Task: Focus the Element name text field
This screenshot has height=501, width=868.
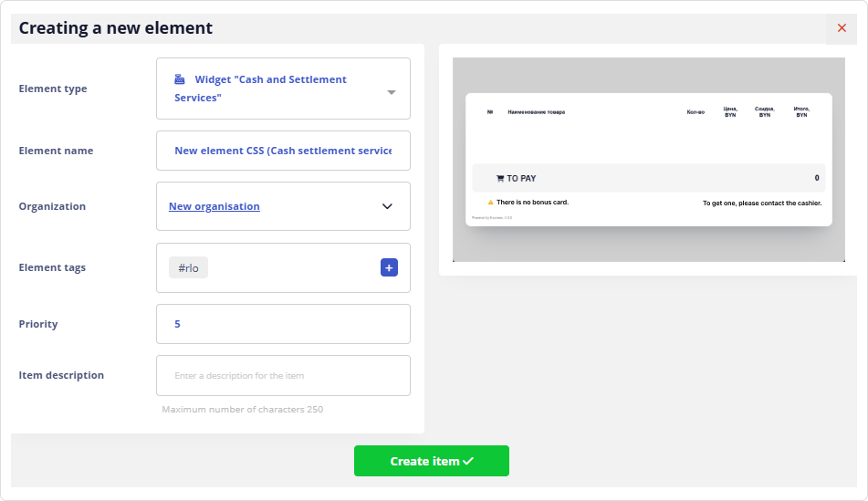Action: point(283,151)
